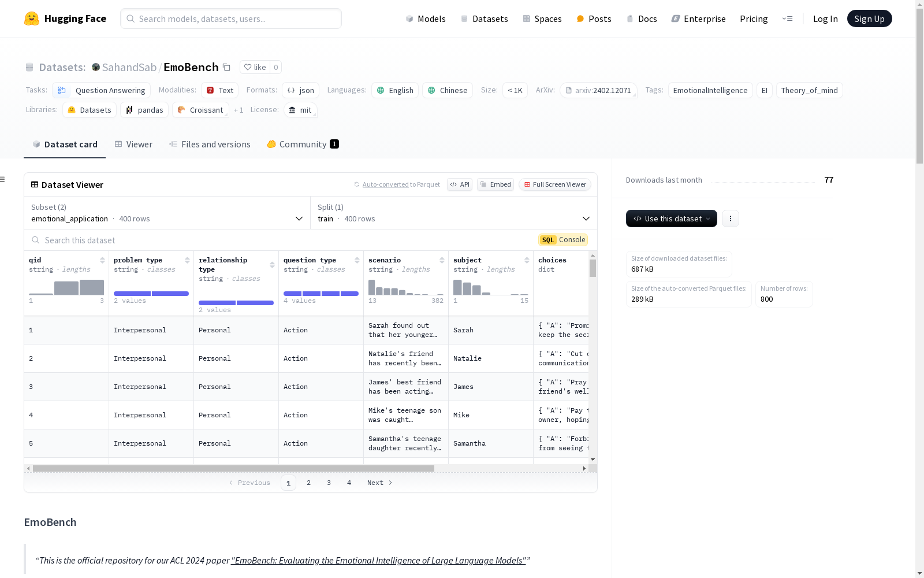This screenshot has height=578, width=924.
Task: Open the more options three-dot button
Action: pos(731,218)
